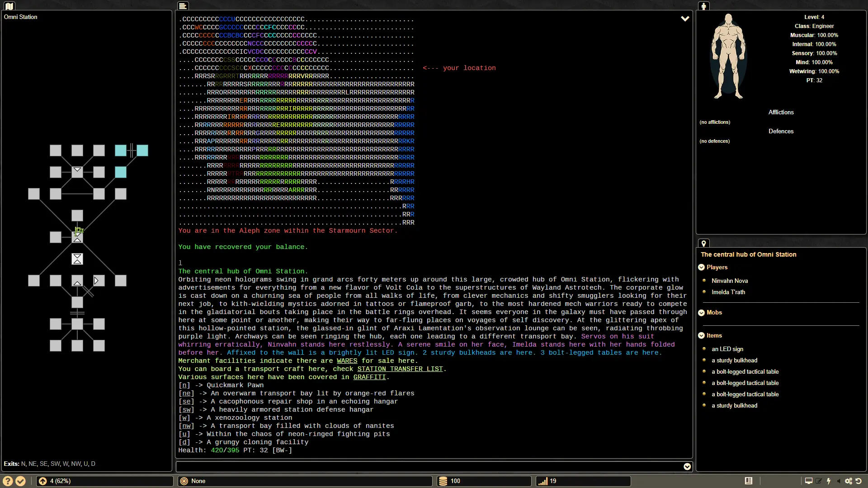Viewport: 868px width, 488px height.
Task: Click the signal bars icon next to 19
Action: (x=543, y=481)
